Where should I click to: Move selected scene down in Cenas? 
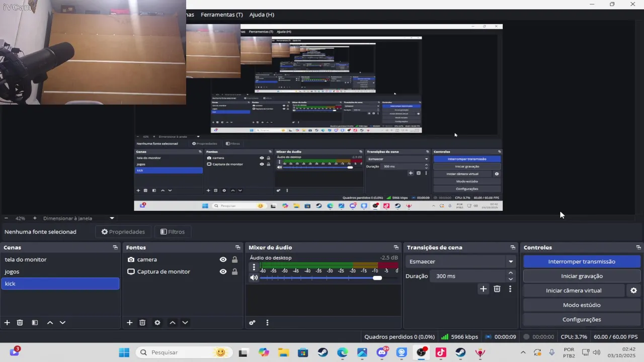(62, 323)
